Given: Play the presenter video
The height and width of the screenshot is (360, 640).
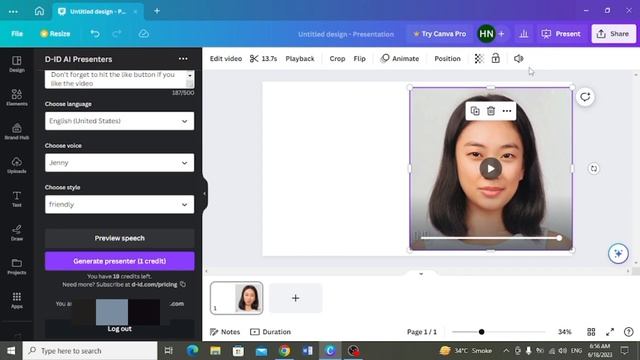Looking at the screenshot, I should (x=491, y=169).
